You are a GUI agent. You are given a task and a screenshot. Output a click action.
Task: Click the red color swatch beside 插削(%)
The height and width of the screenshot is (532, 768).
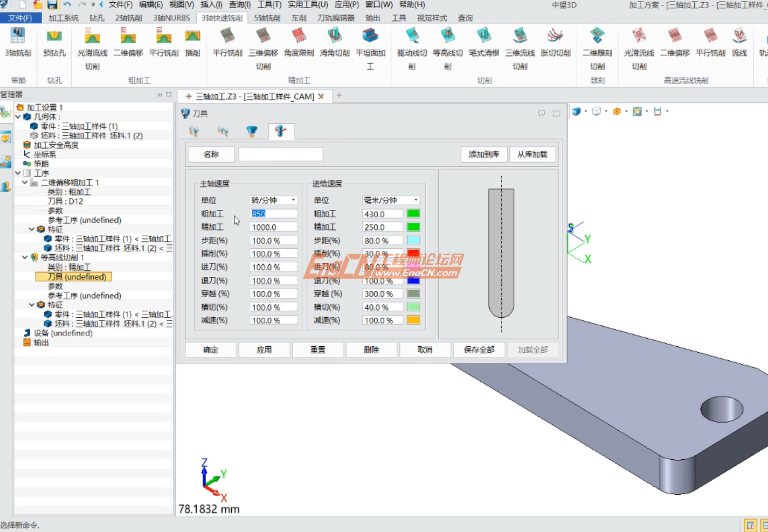(413, 253)
